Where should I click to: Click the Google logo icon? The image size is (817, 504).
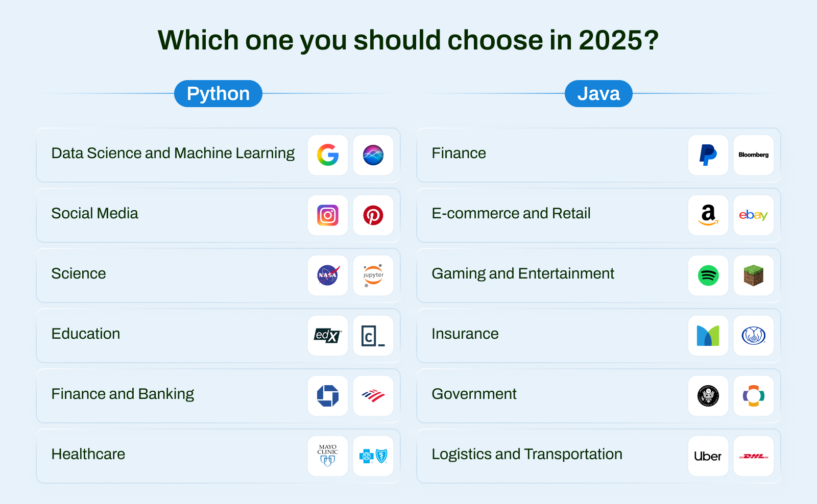pyautogui.click(x=328, y=155)
